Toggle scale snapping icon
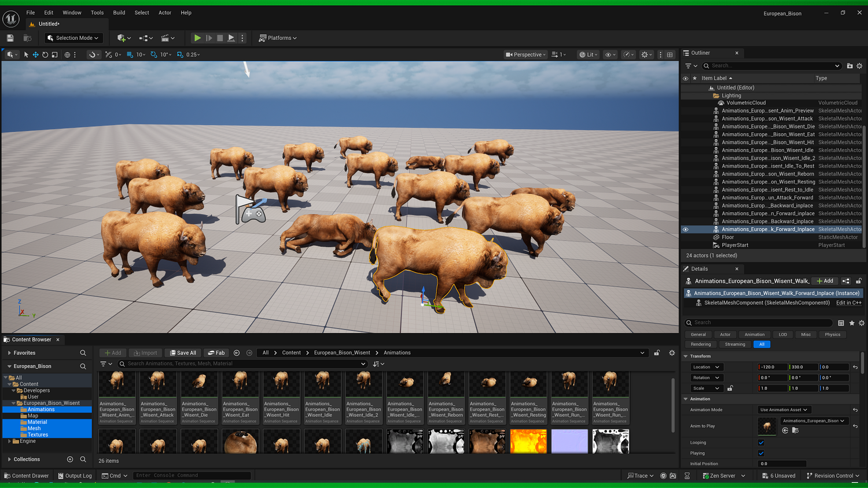 pos(180,55)
